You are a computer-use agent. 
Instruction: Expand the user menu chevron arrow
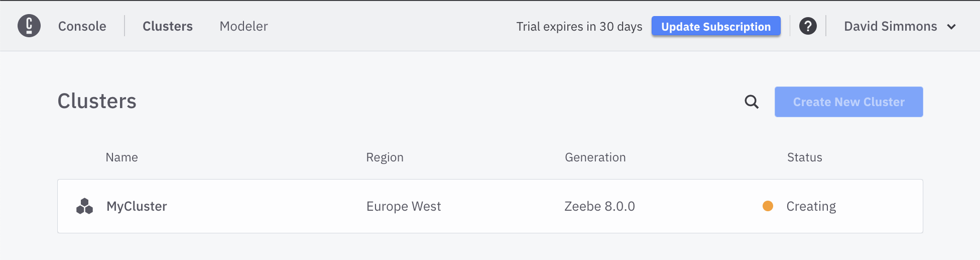pyautogui.click(x=951, y=27)
